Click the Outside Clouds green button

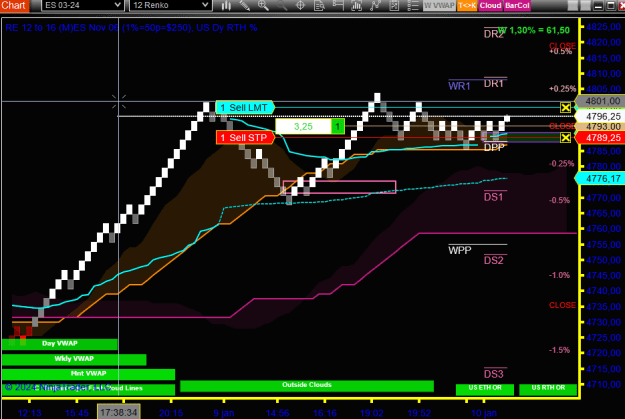(x=307, y=385)
